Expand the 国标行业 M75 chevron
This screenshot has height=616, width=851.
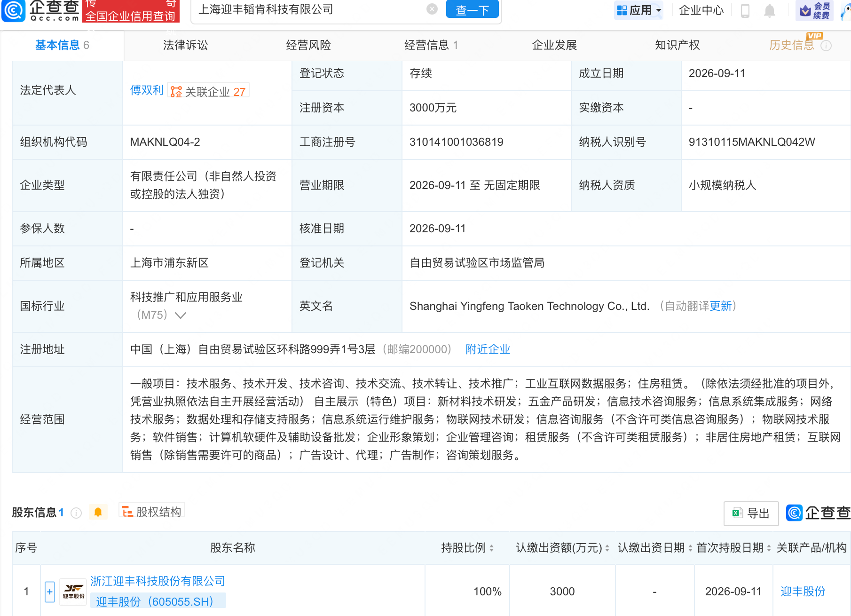click(180, 315)
